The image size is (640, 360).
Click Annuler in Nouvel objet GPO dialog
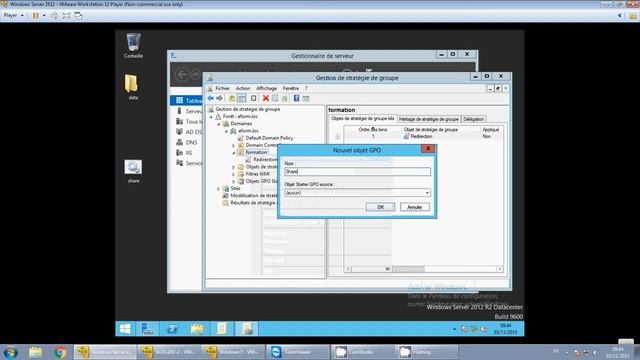pos(415,207)
